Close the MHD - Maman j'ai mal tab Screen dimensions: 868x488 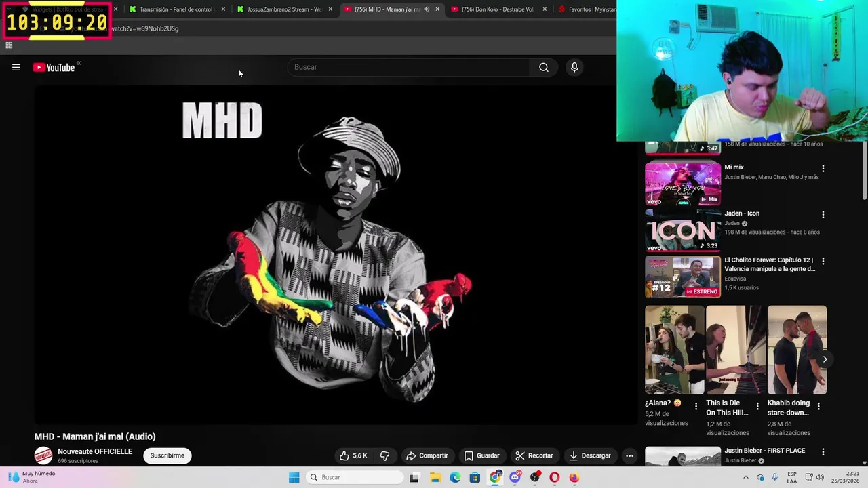[437, 9]
